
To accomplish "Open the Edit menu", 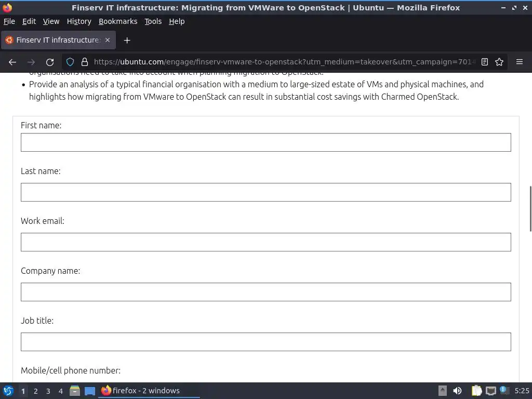I will [29, 21].
